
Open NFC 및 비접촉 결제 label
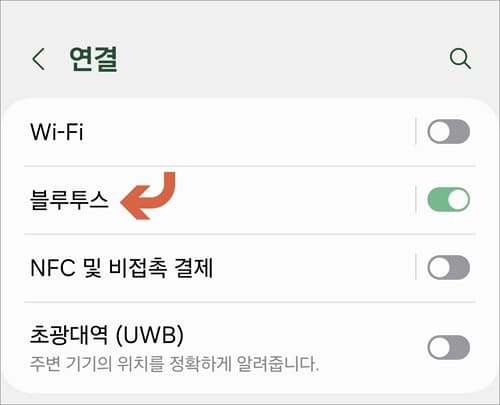point(122,268)
